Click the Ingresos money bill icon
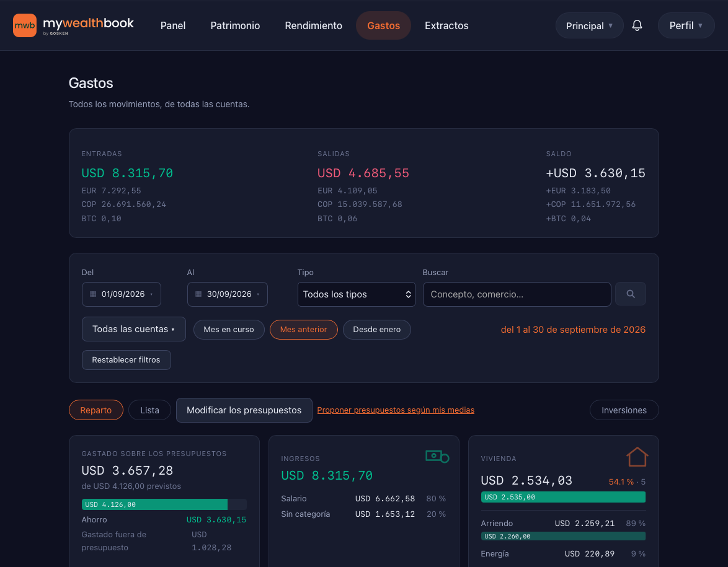The image size is (728, 567). [437, 457]
